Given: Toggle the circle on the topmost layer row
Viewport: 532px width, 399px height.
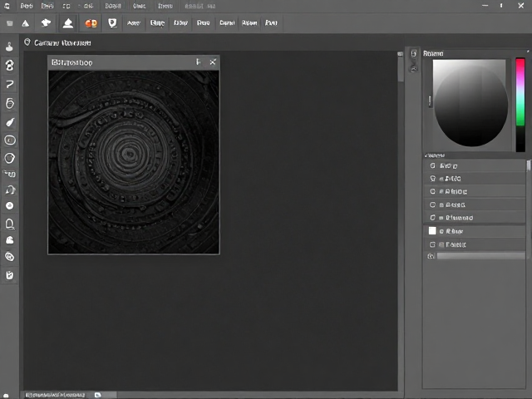Looking at the screenshot, I should (x=432, y=165).
